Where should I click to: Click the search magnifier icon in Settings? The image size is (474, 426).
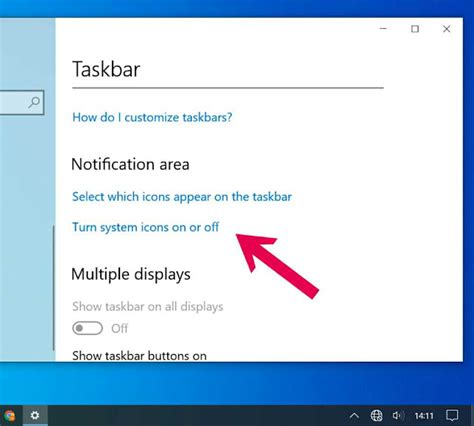click(x=34, y=103)
